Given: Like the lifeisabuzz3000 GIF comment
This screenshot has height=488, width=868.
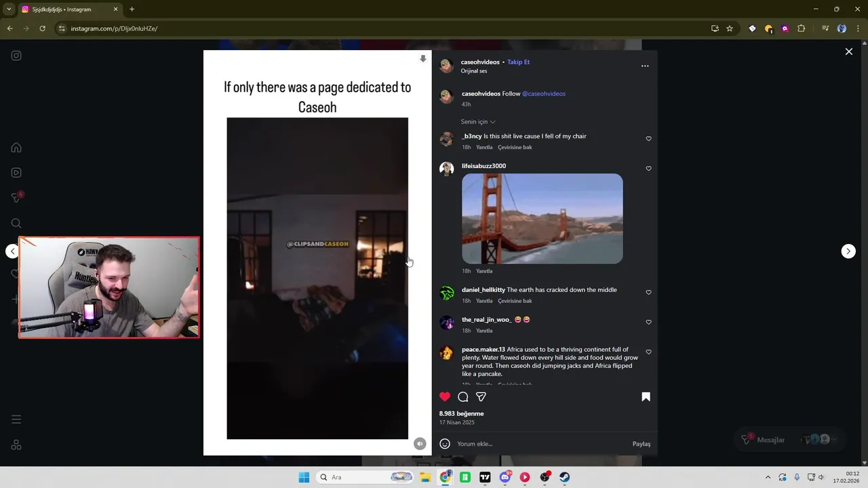Looking at the screenshot, I should click(648, 169).
